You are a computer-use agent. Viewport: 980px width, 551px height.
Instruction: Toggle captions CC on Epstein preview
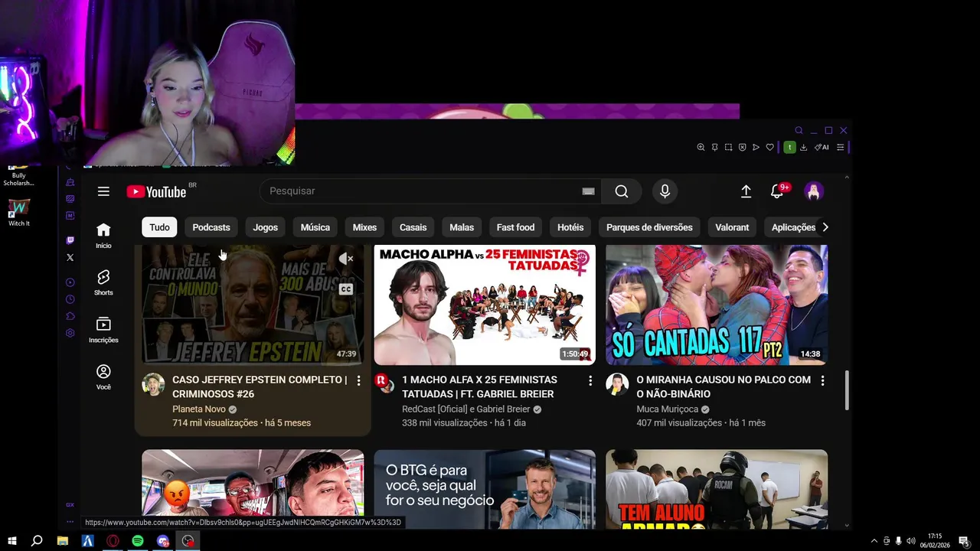(x=346, y=289)
